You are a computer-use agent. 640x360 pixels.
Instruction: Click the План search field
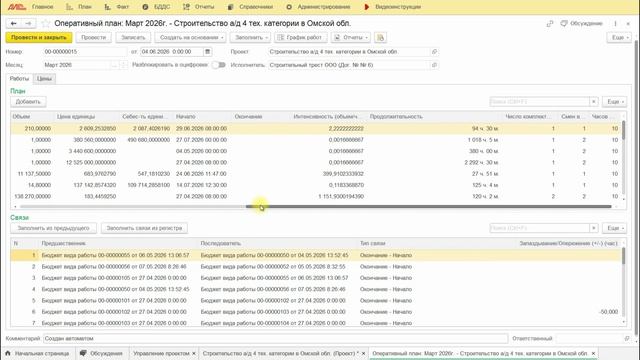(539, 102)
